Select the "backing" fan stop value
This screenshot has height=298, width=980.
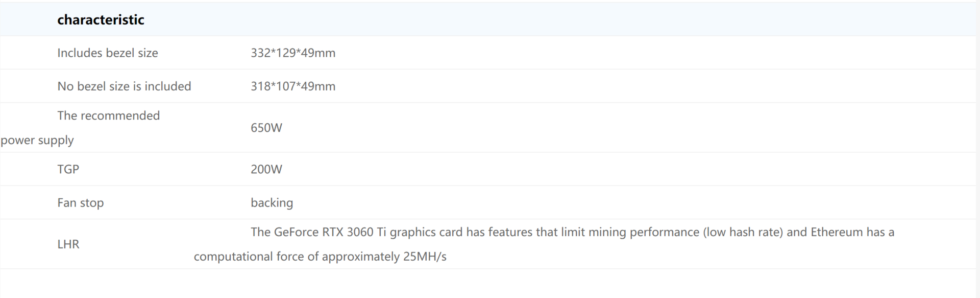(x=272, y=202)
